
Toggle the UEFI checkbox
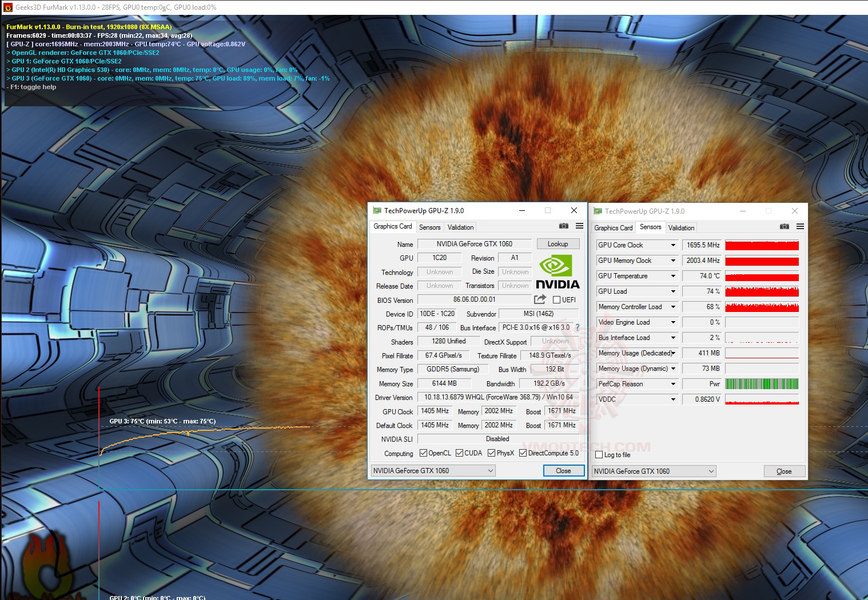pyautogui.click(x=556, y=300)
